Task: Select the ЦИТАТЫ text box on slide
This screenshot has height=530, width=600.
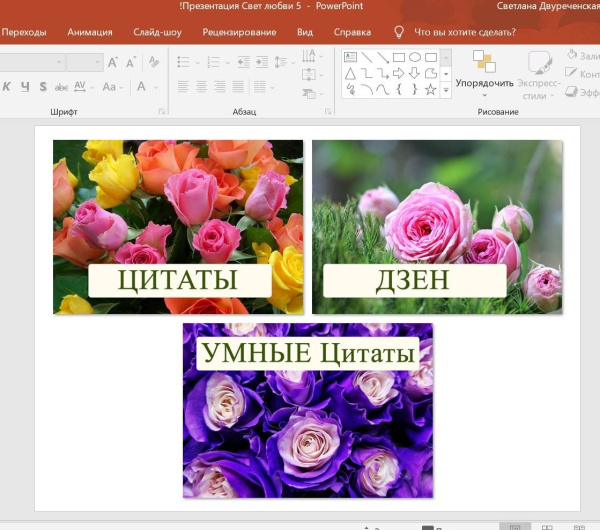Action: click(180, 280)
